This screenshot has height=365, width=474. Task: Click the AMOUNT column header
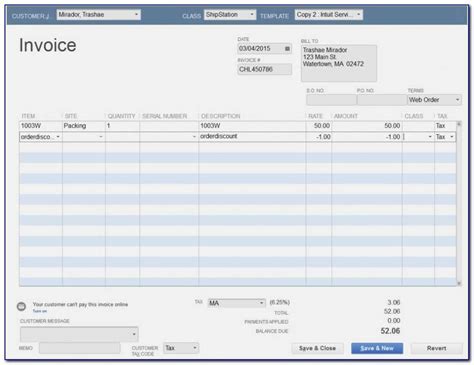pos(346,116)
